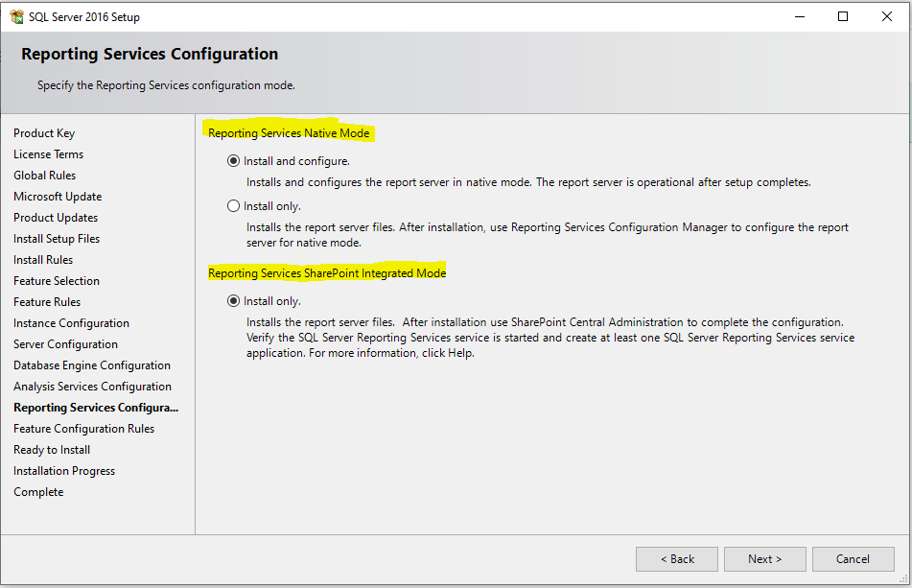Maximize the setup window
Screen dimensions: 912x588
pos(843,17)
